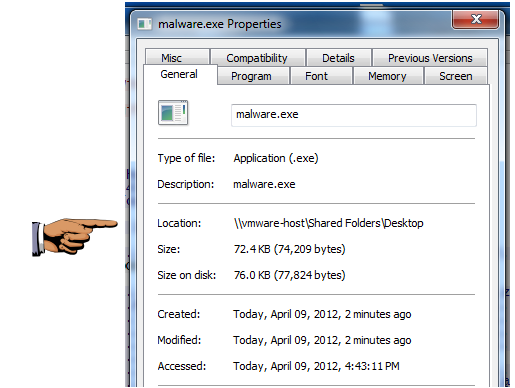Close the malware.exe Properties dialog
This screenshot has width=515, height=388.
pos(476,19)
